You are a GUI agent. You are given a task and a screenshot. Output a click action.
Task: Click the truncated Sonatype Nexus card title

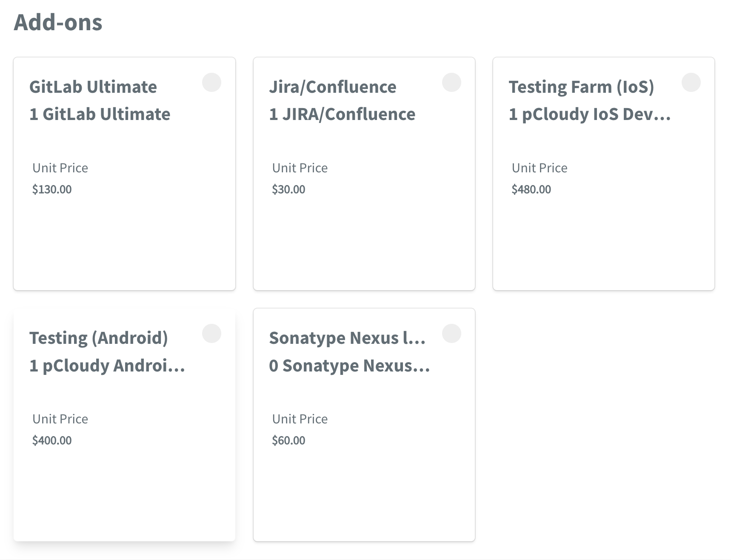pos(347,338)
